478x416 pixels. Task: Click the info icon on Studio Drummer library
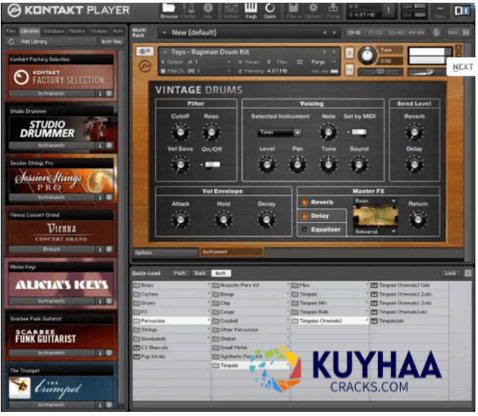100,146
